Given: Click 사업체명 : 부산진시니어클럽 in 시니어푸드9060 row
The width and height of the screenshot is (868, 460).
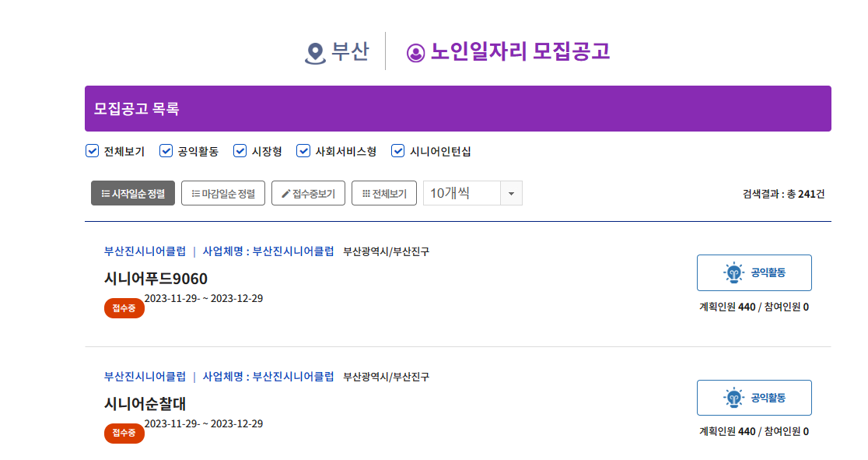Looking at the screenshot, I should click(268, 251).
